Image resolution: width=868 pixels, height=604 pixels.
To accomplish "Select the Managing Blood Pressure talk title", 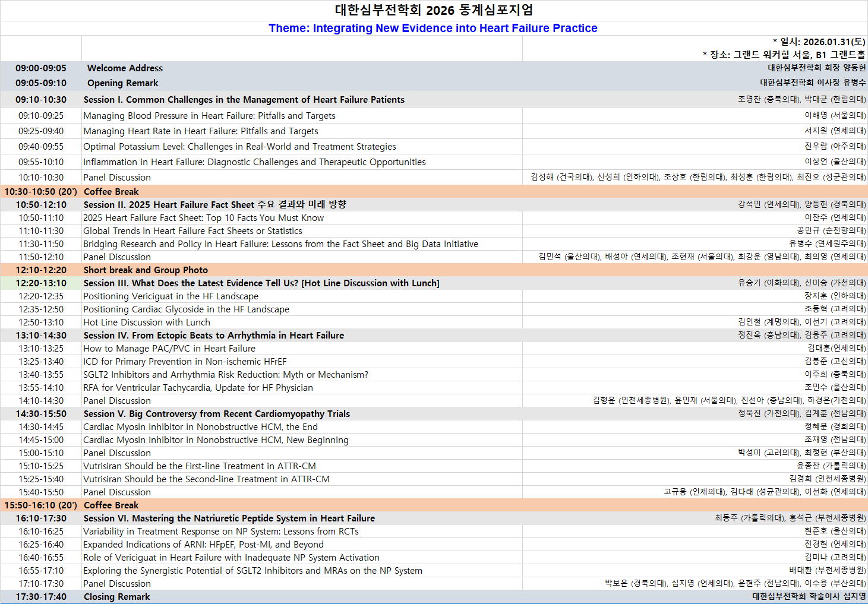I will [209, 116].
